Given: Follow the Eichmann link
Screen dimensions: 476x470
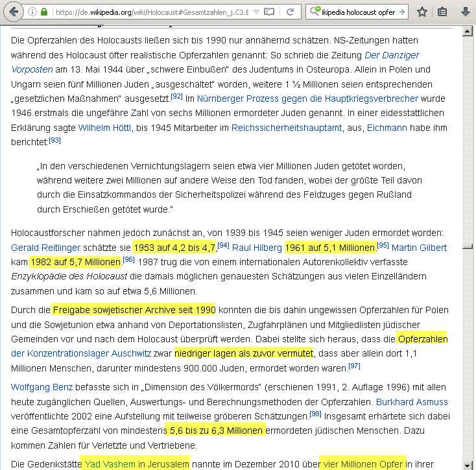Looking at the screenshot, I should click(387, 128).
